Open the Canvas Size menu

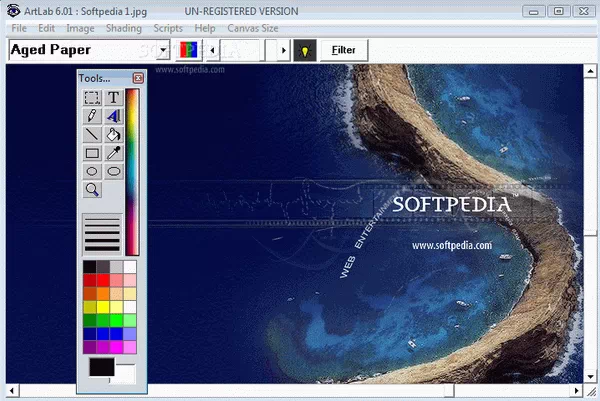253,28
